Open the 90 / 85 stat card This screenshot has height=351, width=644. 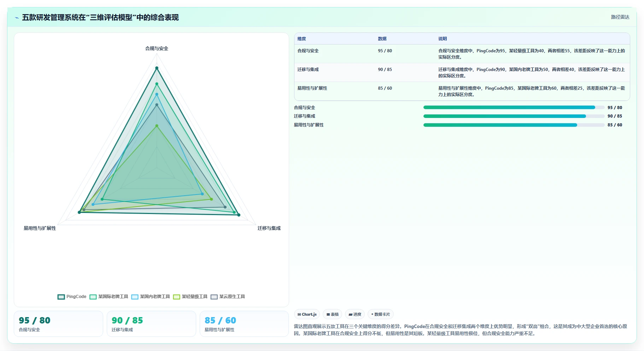(x=151, y=324)
